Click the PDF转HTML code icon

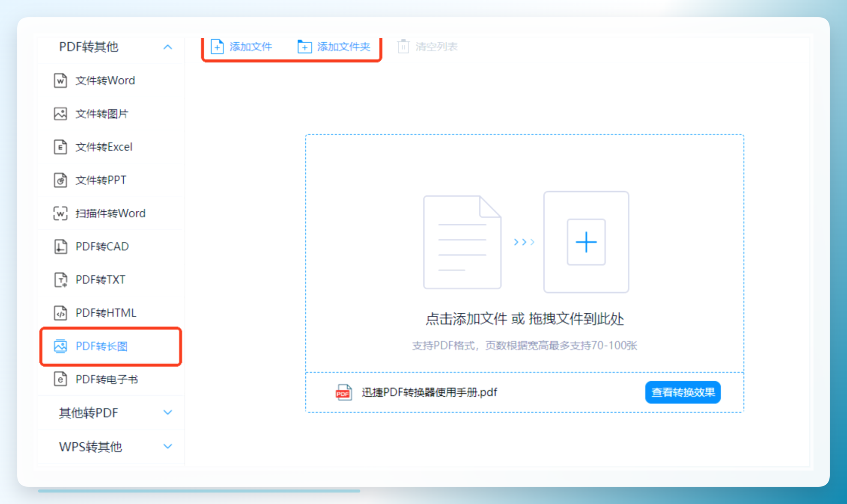[x=60, y=313]
